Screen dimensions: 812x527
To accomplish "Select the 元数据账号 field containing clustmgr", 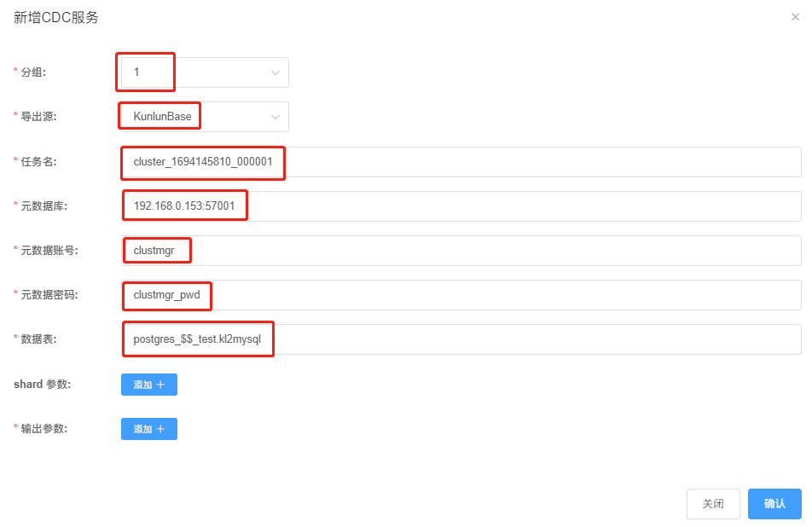I will (461, 251).
